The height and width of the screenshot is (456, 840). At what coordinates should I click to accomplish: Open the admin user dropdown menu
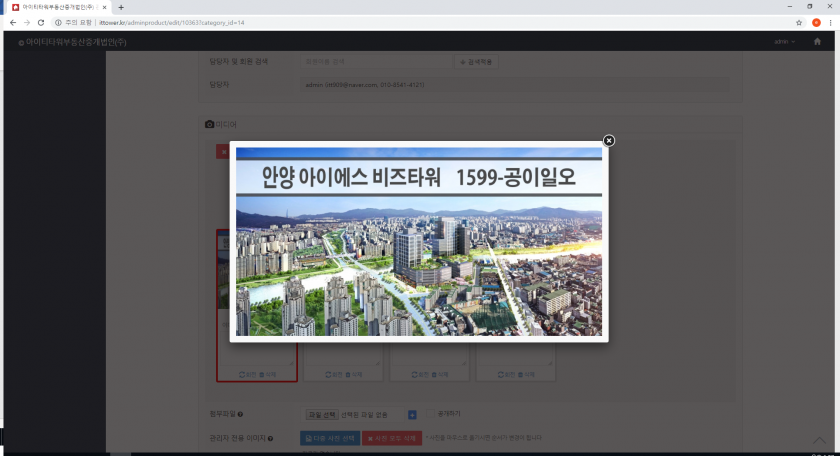(785, 42)
